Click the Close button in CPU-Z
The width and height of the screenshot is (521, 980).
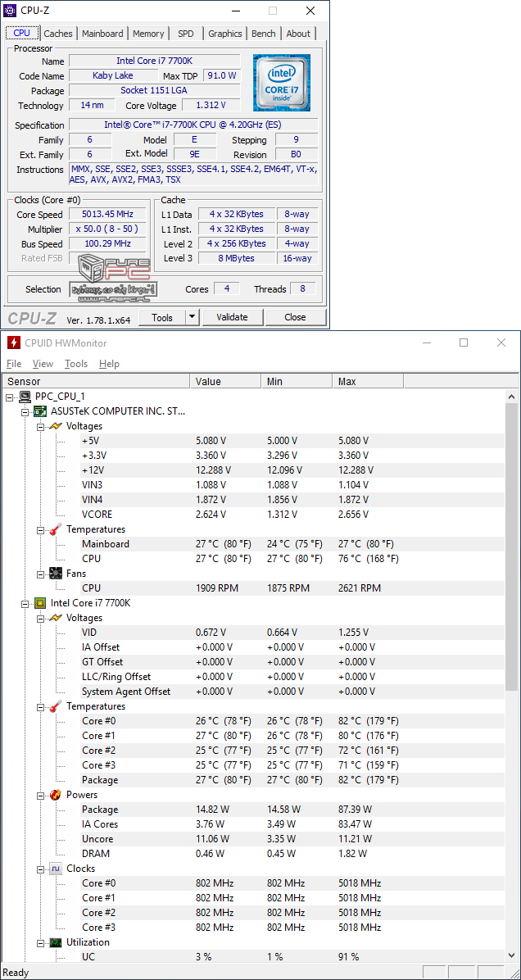coord(295,317)
